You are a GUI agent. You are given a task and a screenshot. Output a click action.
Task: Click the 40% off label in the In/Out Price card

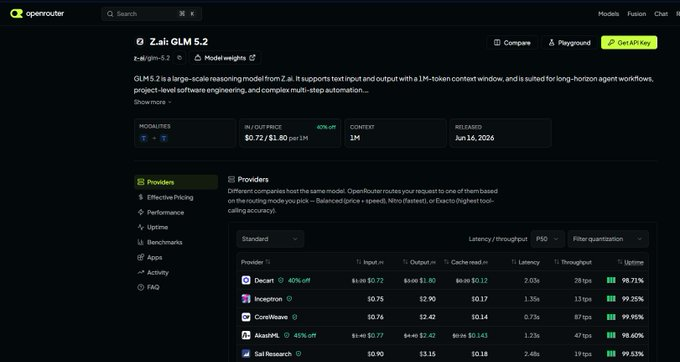click(x=326, y=127)
